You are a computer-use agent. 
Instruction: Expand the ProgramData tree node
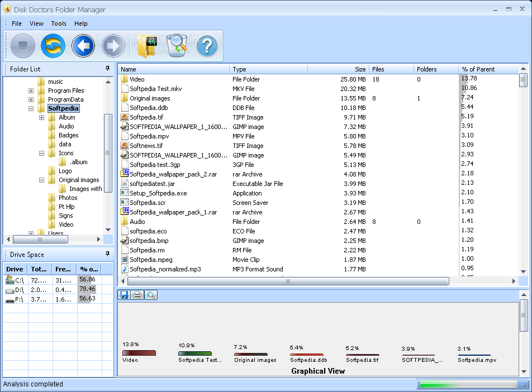pos(31,100)
